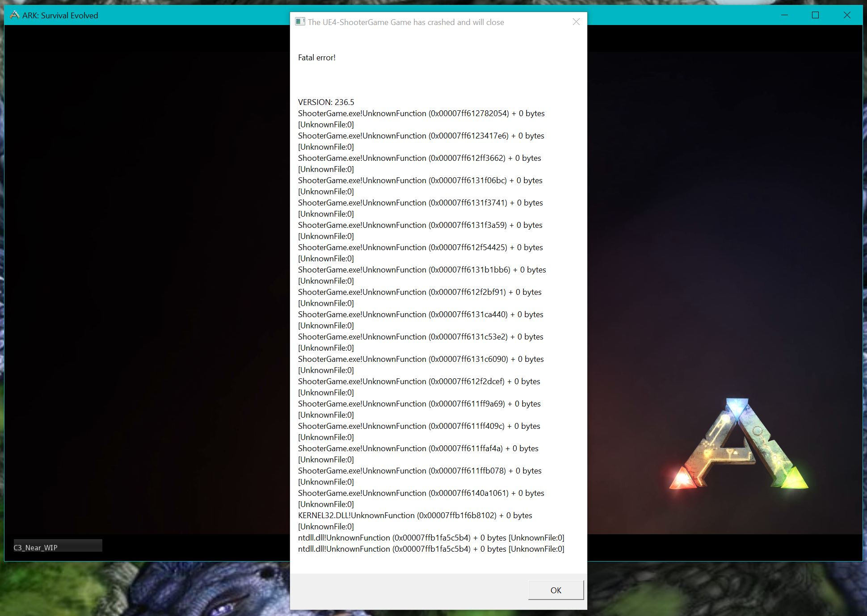Maximize the ARK: Survival Evolved window

coord(815,15)
